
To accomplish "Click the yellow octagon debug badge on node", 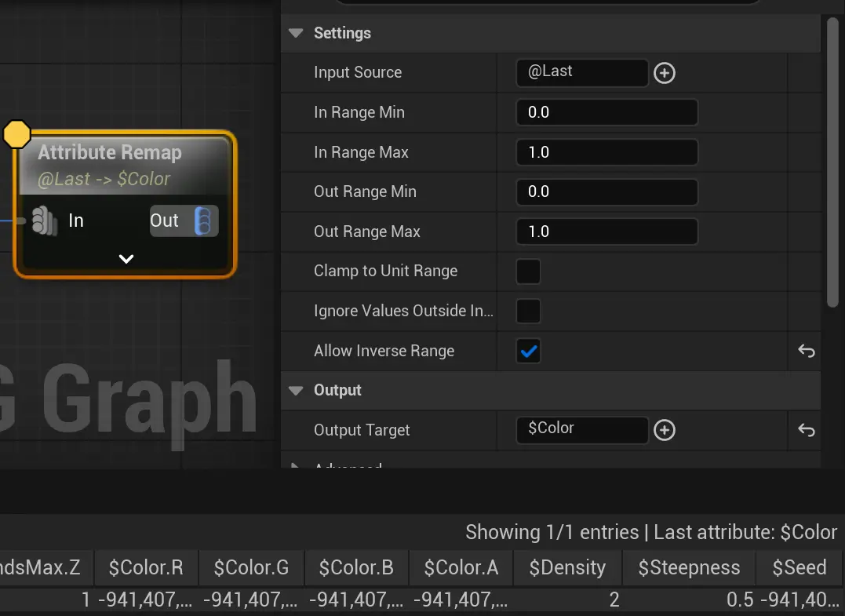I will [x=16, y=134].
